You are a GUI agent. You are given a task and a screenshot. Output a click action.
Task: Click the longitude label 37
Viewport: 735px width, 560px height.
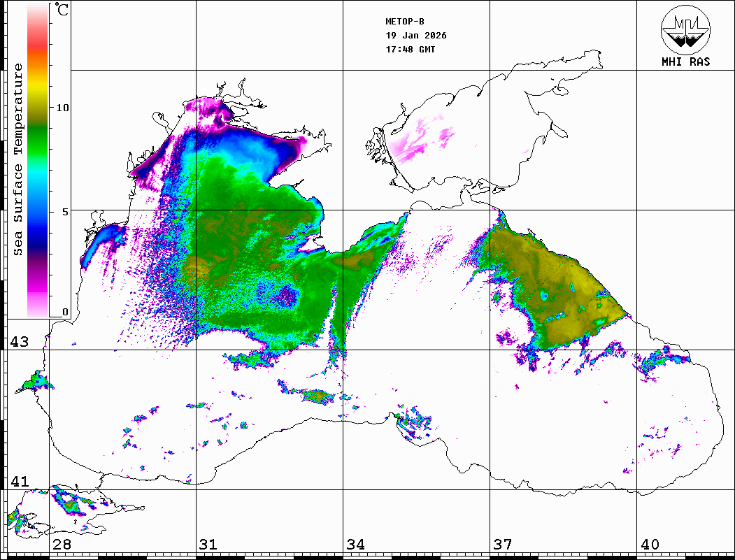502,545
